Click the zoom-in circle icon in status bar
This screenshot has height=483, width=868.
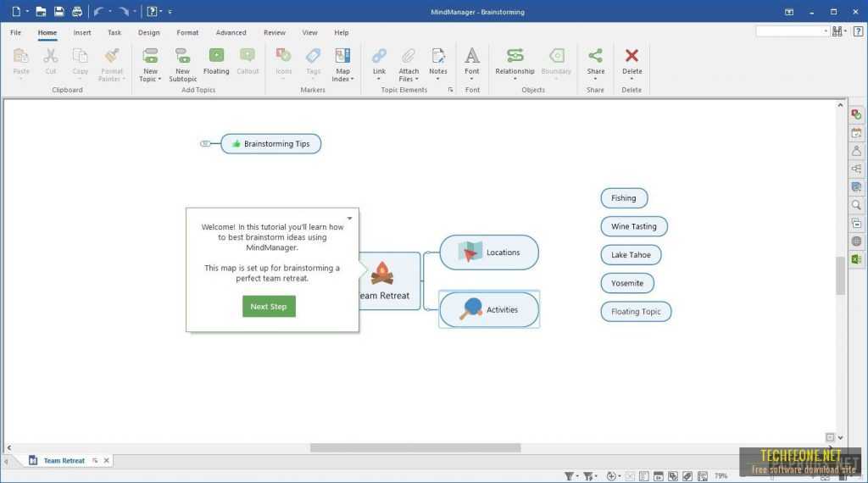pos(611,476)
